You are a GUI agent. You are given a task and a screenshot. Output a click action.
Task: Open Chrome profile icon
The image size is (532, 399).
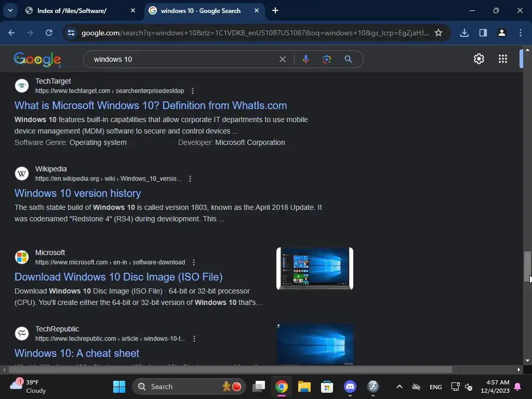point(502,33)
